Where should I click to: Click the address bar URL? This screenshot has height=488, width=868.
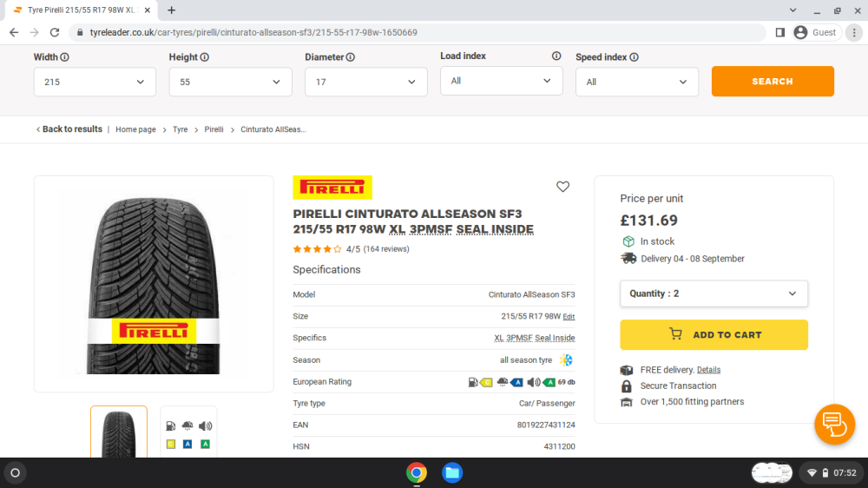(x=253, y=33)
